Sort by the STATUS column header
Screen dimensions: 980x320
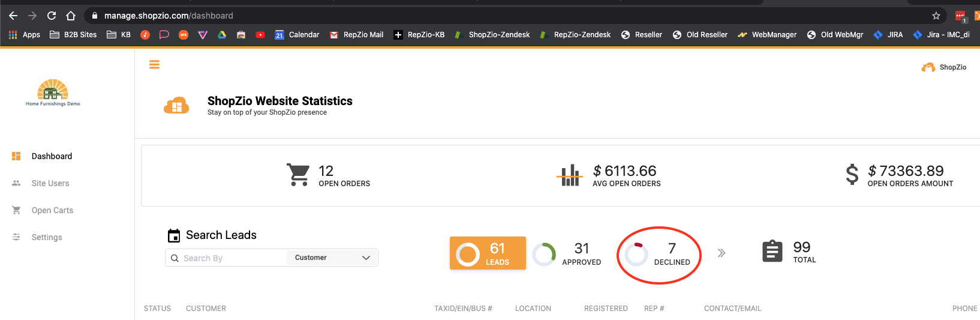point(157,309)
